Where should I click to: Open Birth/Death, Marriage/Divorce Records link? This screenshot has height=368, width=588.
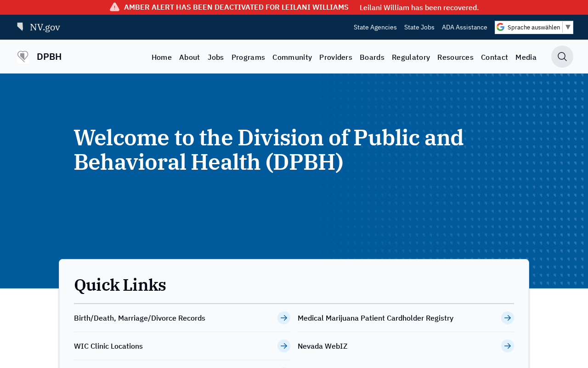click(140, 318)
